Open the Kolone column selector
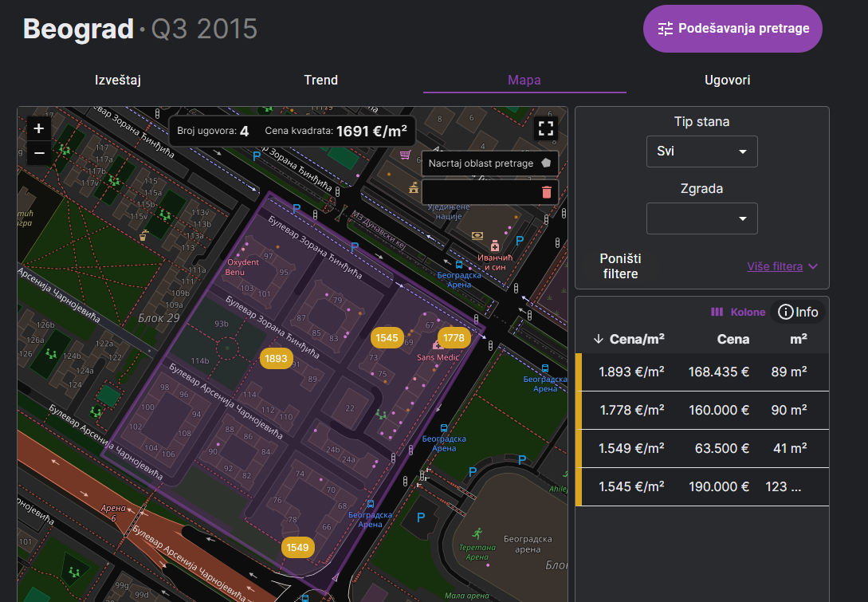The image size is (868, 602). click(738, 313)
